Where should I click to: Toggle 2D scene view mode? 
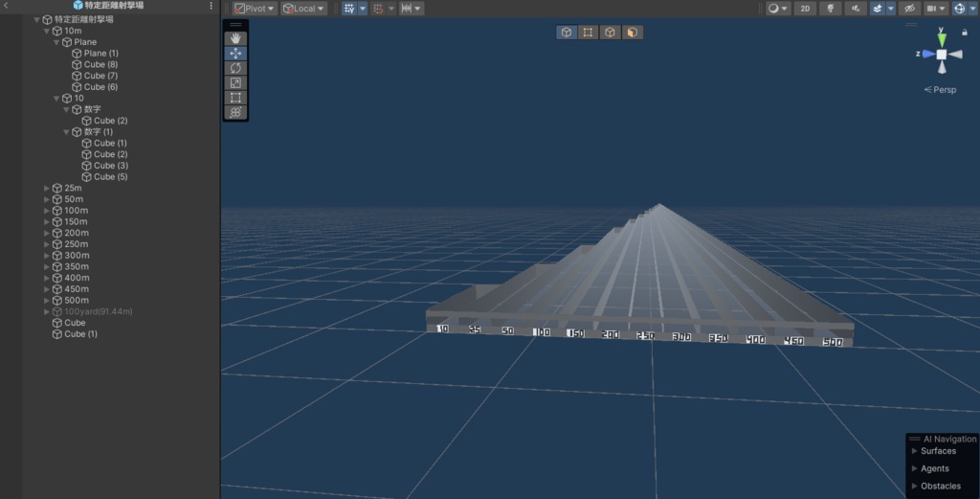[805, 9]
